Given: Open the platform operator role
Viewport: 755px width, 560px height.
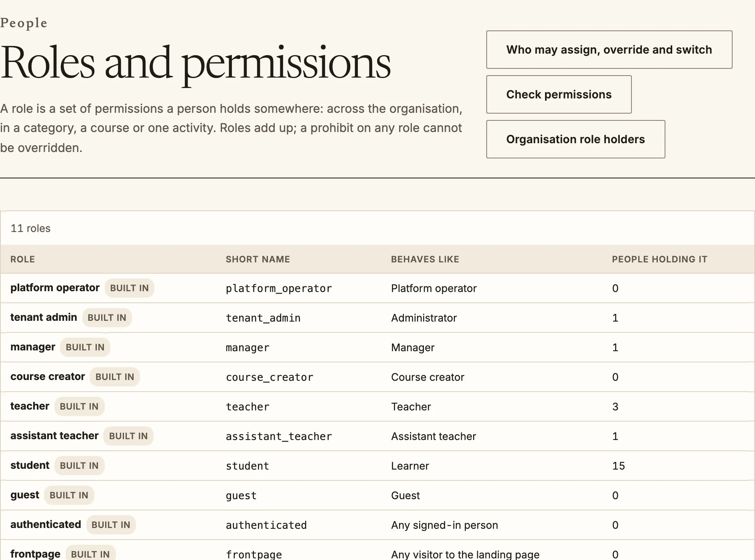Looking at the screenshot, I should point(55,288).
